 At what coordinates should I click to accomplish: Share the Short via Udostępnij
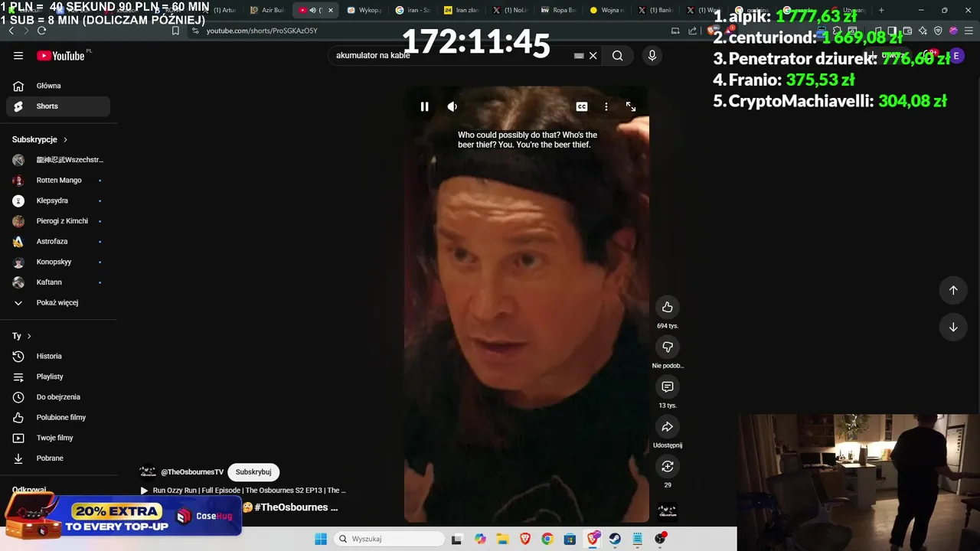[x=668, y=426]
